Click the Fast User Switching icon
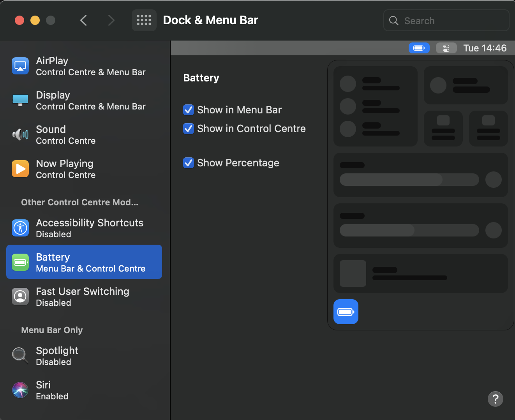 point(20,297)
